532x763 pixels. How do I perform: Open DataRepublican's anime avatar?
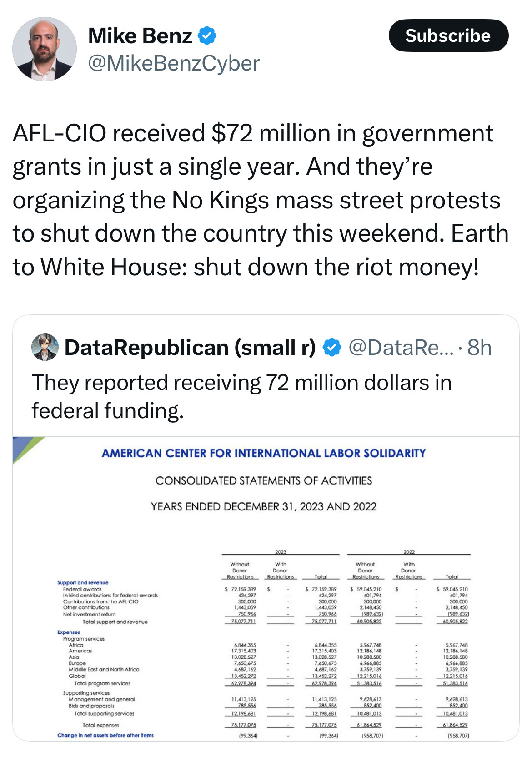[45, 347]
